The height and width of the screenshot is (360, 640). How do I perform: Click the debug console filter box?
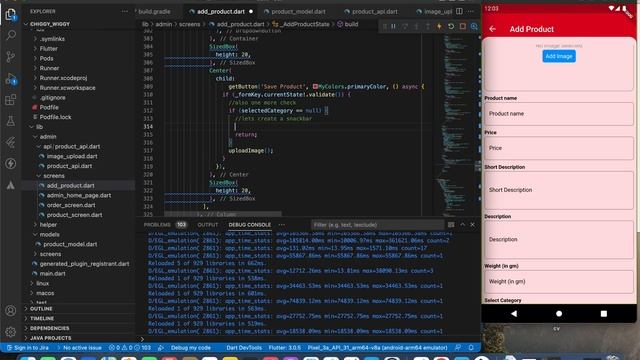(378, 224)
